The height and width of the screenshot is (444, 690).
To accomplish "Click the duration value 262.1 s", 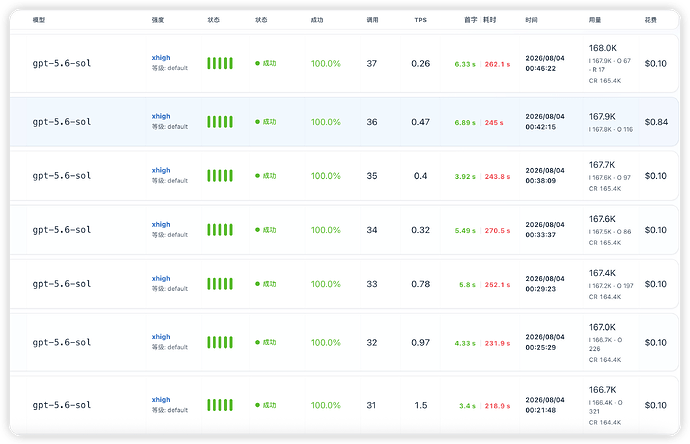I will 498,64.
